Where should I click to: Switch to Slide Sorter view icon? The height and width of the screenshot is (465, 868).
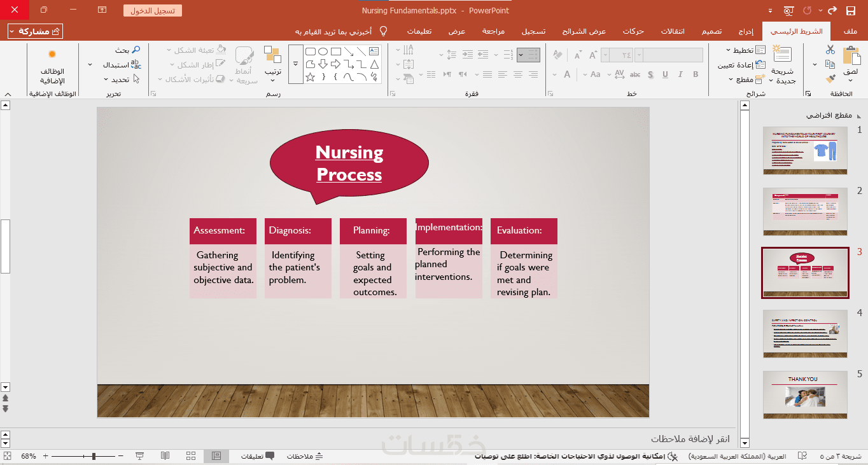[191, 456]
